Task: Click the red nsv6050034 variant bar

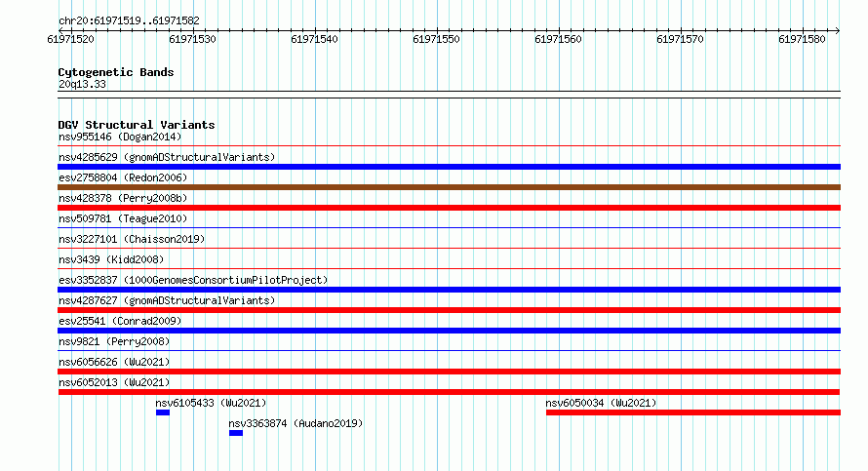Action: [693, 412]
